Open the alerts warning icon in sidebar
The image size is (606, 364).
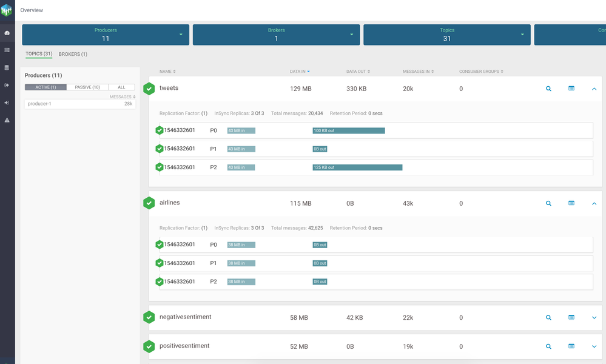[x=7, y=120]
